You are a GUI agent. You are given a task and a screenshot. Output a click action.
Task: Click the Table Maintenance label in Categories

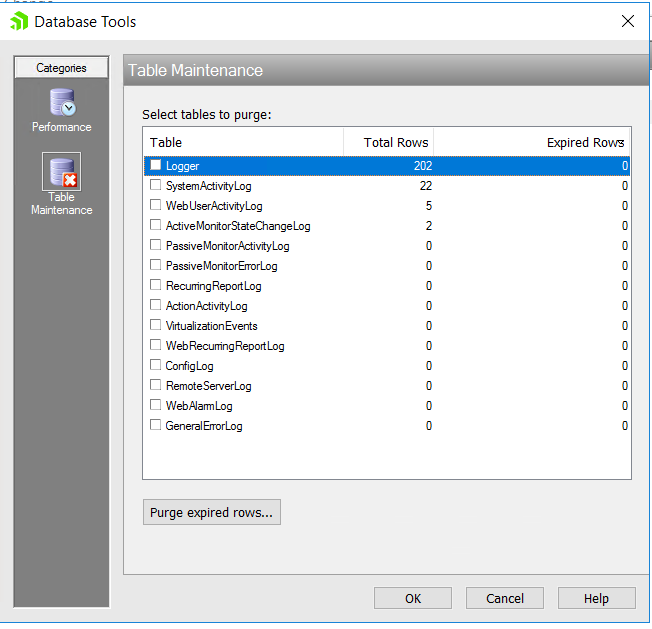coord(62,203)
